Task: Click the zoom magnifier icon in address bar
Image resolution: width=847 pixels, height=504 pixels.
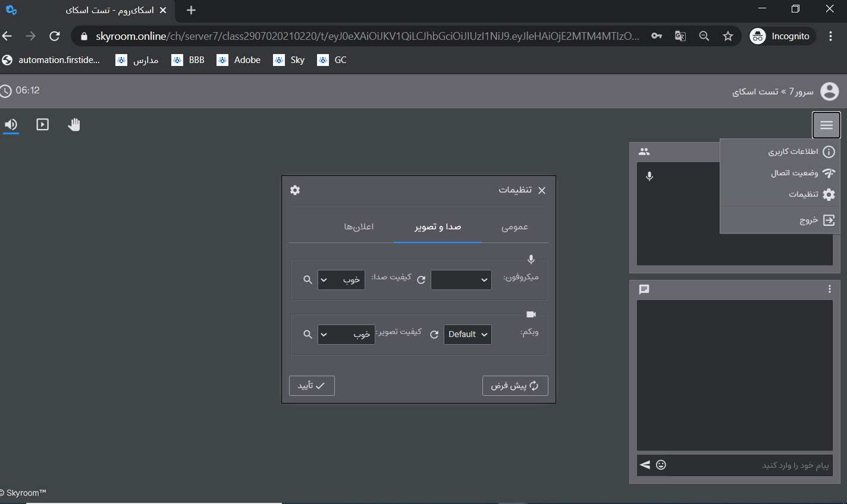Action: click(704, 36)
